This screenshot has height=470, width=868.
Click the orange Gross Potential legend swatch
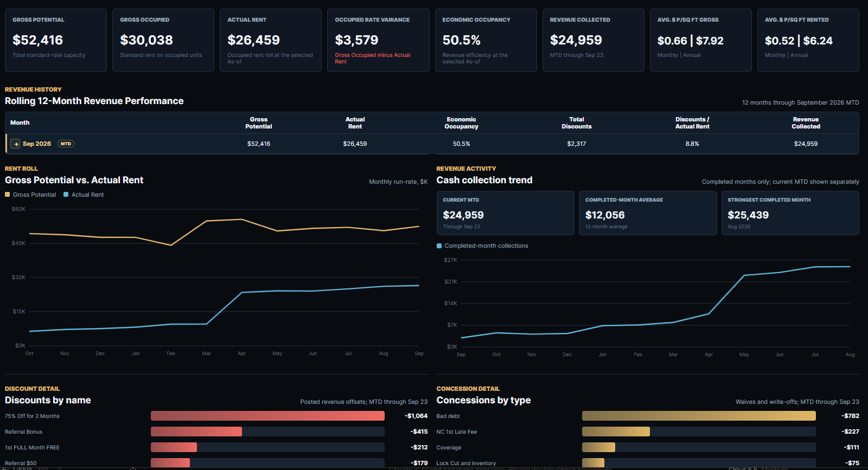pyautogui.click(x=8, y=195)
